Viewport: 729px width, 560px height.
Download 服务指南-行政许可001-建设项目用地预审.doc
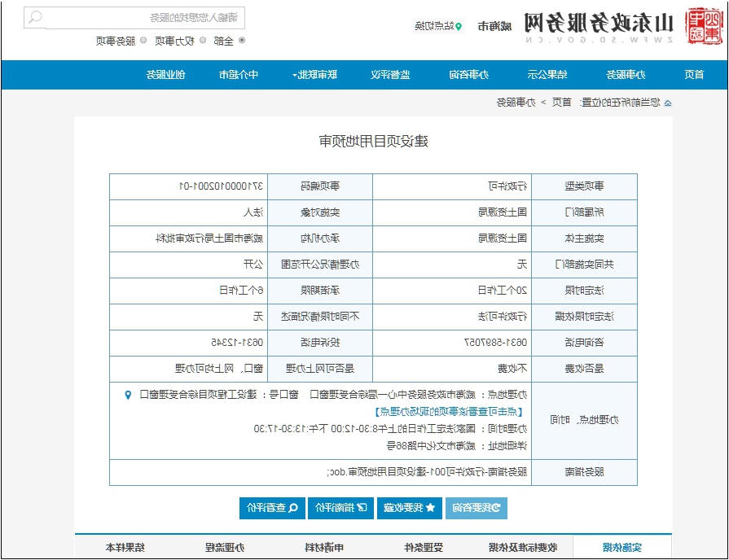pyautogui.click(x=428, y=473)
